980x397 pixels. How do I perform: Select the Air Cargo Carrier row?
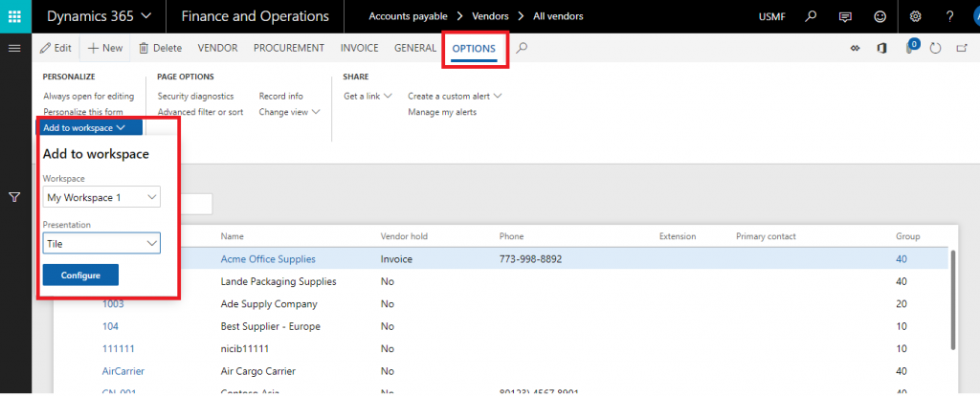coord(500,371)
